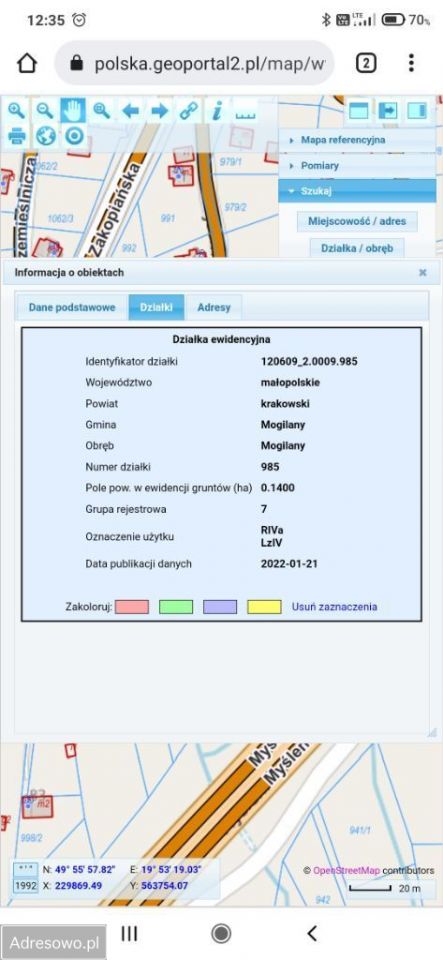Image resolution: width=443 pixels, height=960 pixels.
Task: Expand the Mapa referencyjna section
Action: pyautogui.click(x=357, y=140)
